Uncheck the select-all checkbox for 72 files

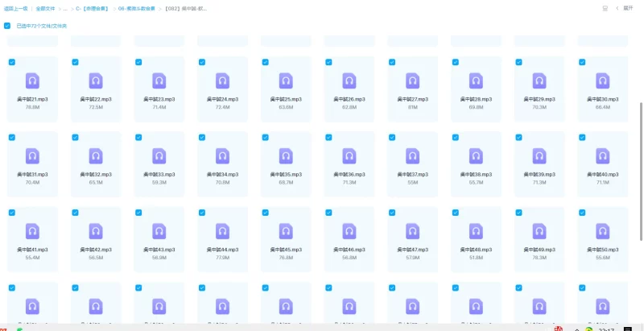click(x=7, y=26)
